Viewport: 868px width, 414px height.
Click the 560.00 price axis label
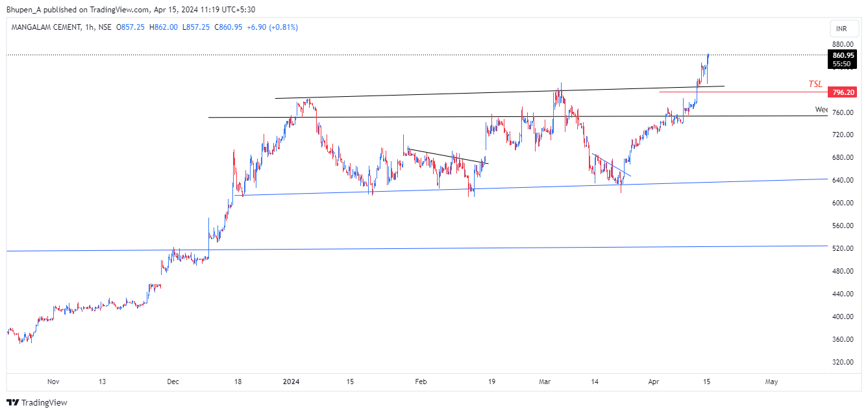[843, 226]
